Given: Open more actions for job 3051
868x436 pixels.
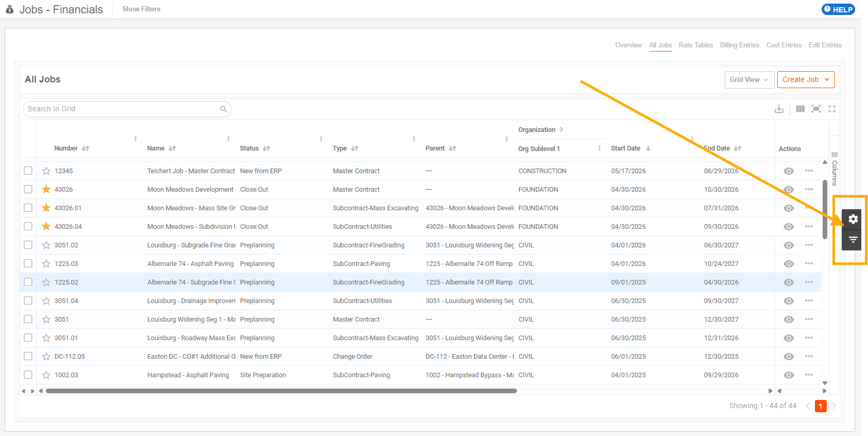Looking at the screenshot, I should pyautogui.click(x=809, y=319).
